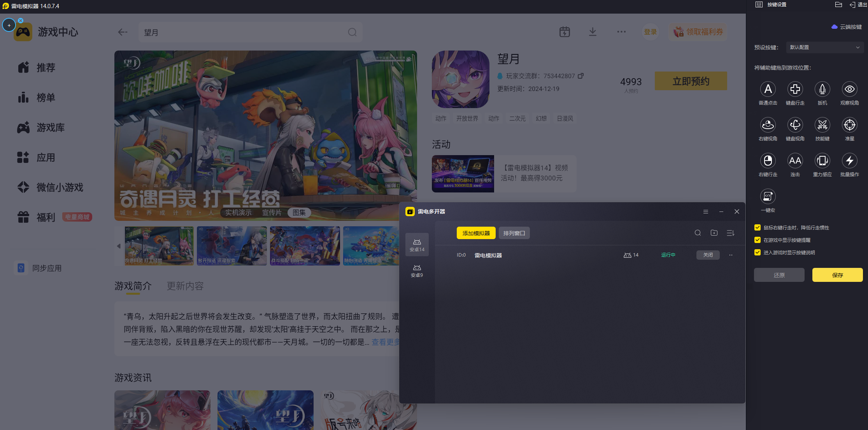This screenshot has width=868, height=430.
Task: Open the 微信小游戏 section
Action: tap(50, 187)
